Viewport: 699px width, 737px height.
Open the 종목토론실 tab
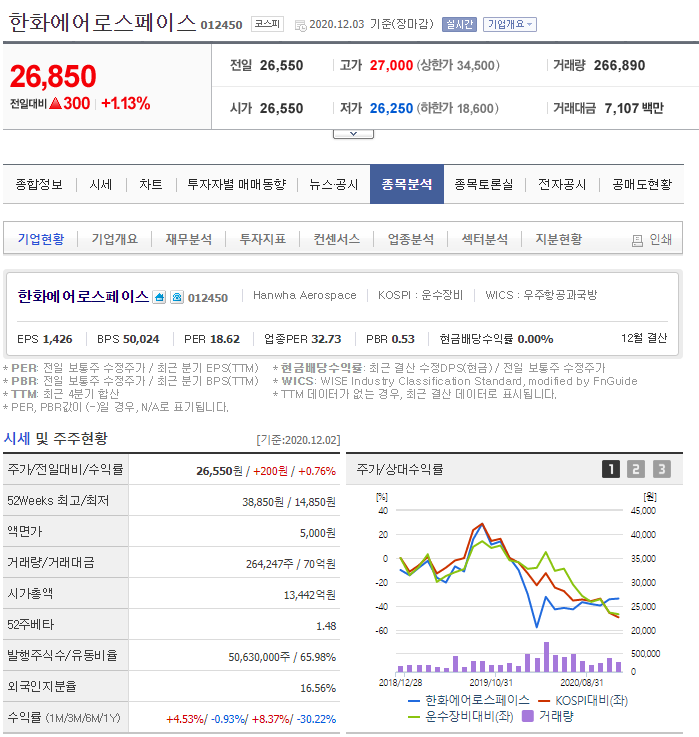tap(484, 184)
